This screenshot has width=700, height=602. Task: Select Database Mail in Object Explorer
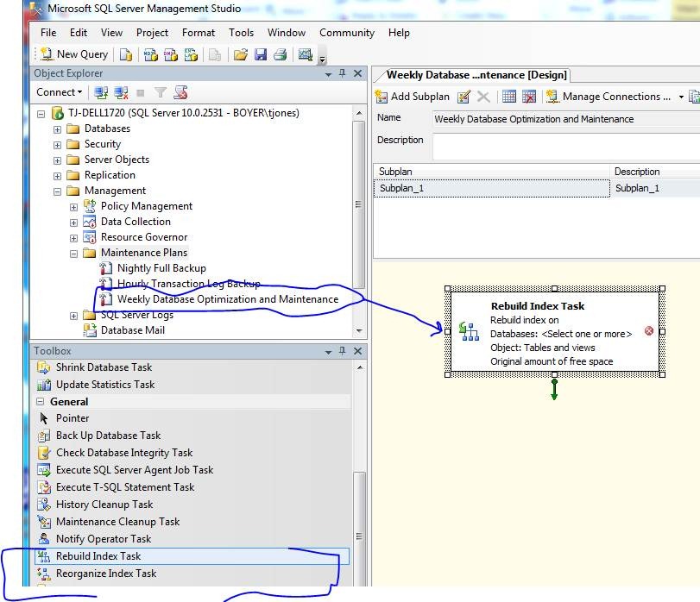pos(133,330)
